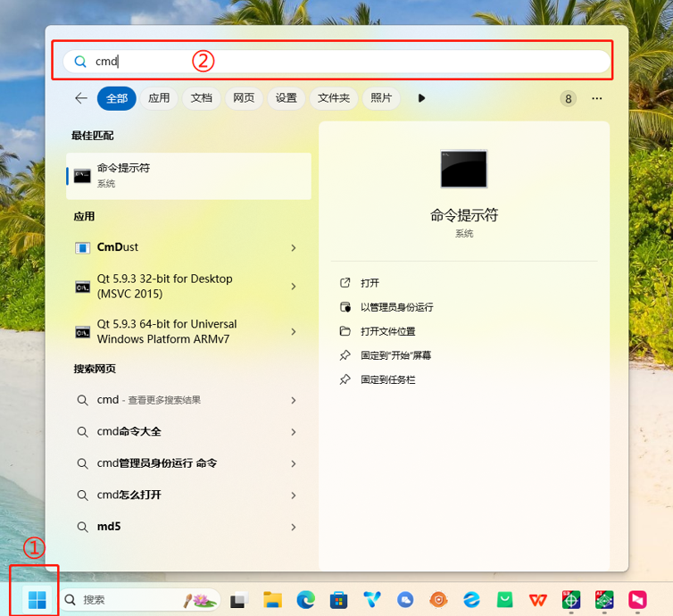Open Task View on the taskbar
673x616 pixels.
click(238, 600)
